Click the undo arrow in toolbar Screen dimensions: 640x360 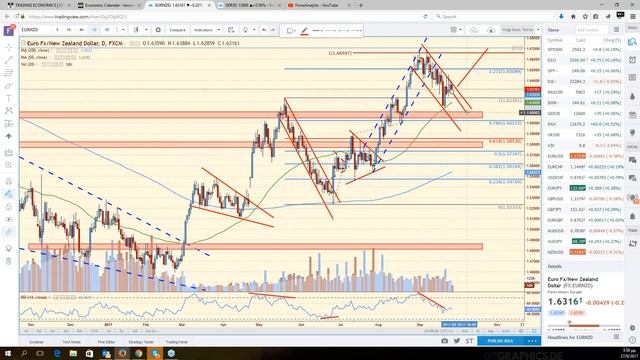coord(264,30)
